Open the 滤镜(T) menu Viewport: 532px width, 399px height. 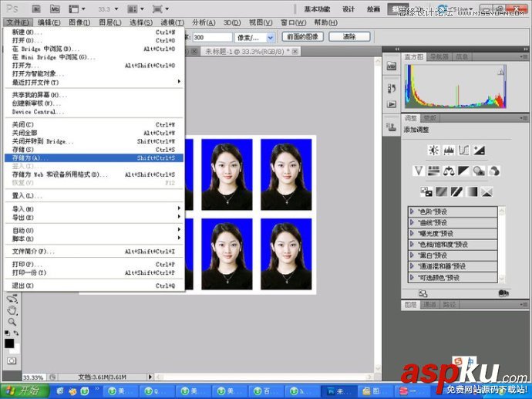point(173,22)
